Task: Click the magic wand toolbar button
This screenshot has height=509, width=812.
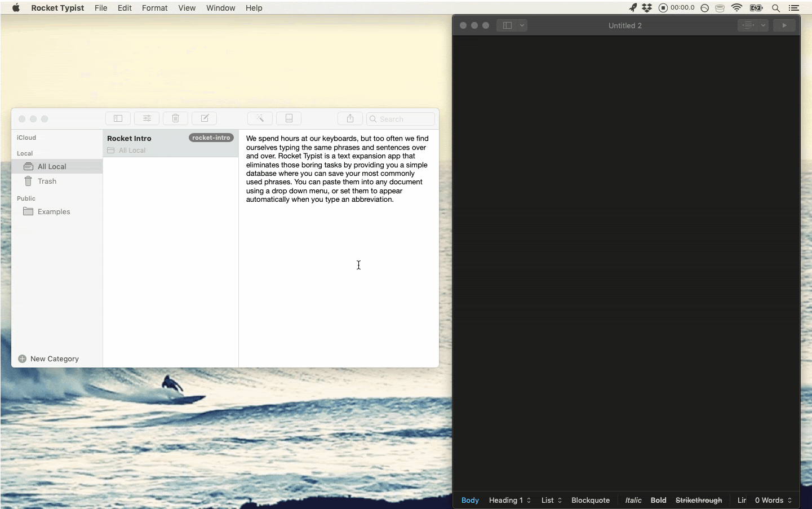Action: pyautogui.click(x=260, y=118)
